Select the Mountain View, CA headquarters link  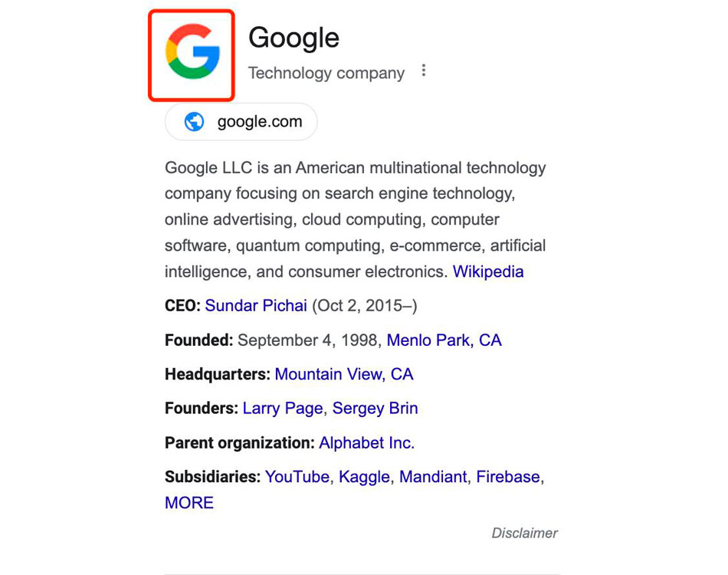(343, 374)
